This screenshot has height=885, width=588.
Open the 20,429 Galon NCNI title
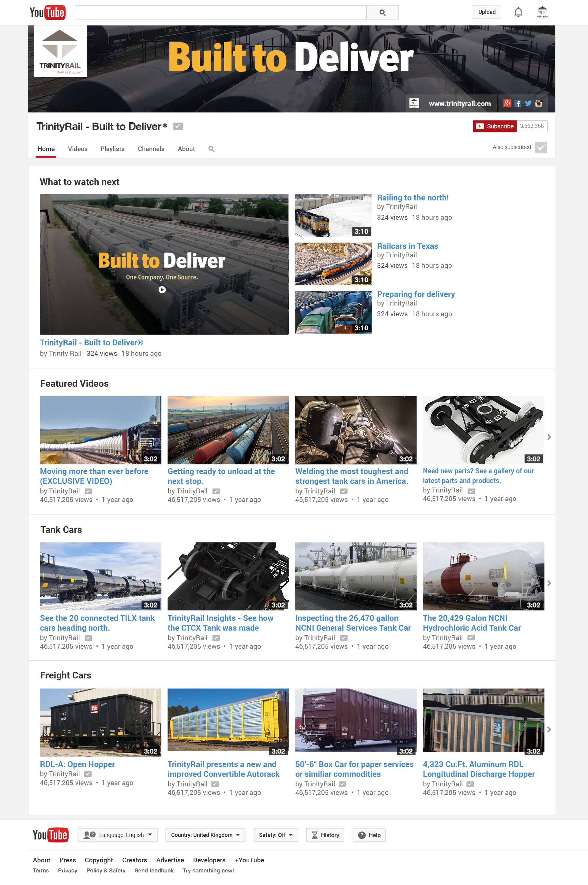472,623
